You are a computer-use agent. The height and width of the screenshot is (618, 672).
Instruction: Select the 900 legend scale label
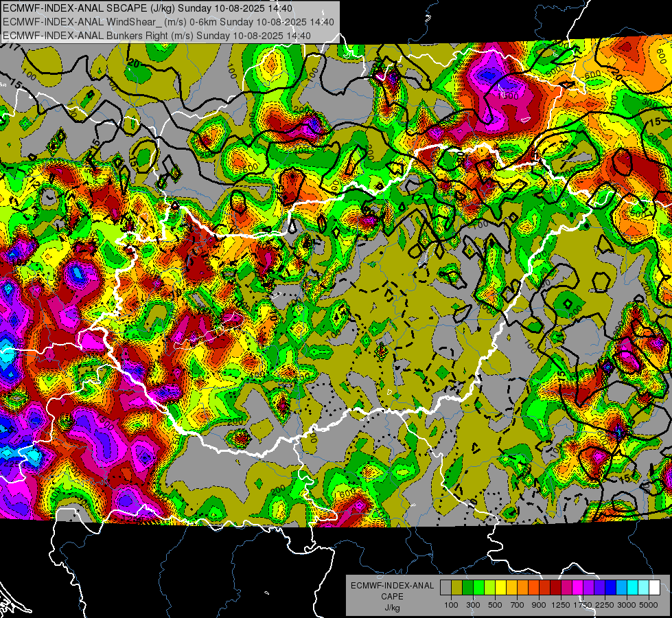tap(539, 605)
